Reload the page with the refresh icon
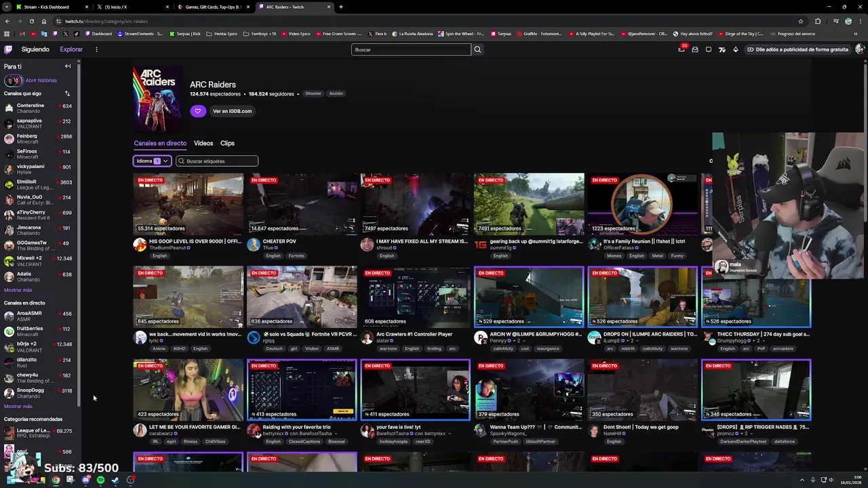 click(31, 21)
